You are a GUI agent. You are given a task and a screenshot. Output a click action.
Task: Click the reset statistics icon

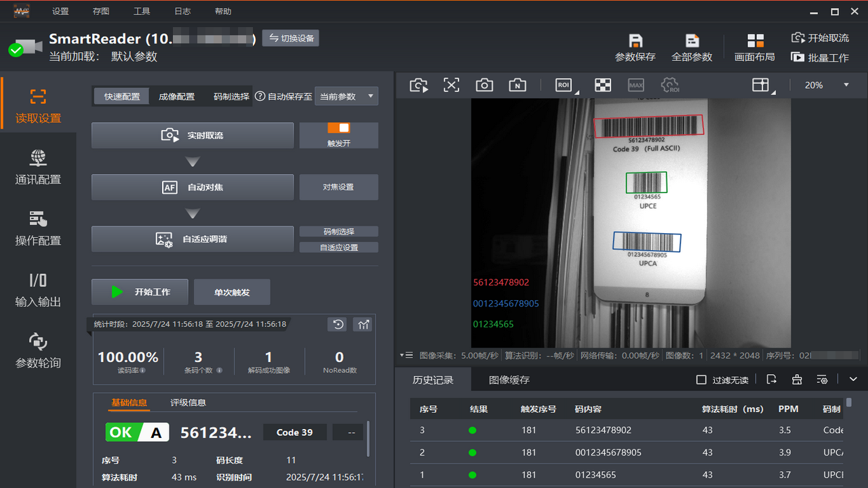338,325
